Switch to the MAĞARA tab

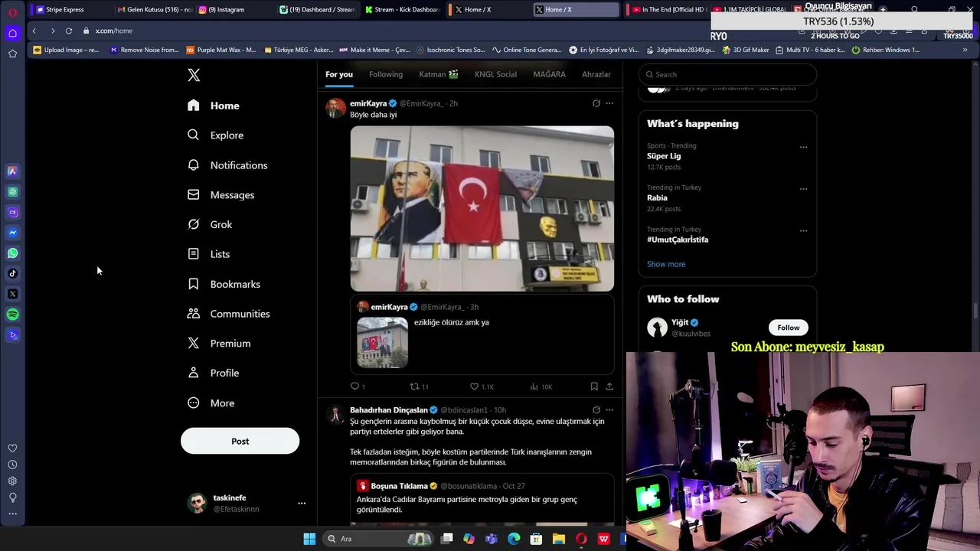(549, 74)
